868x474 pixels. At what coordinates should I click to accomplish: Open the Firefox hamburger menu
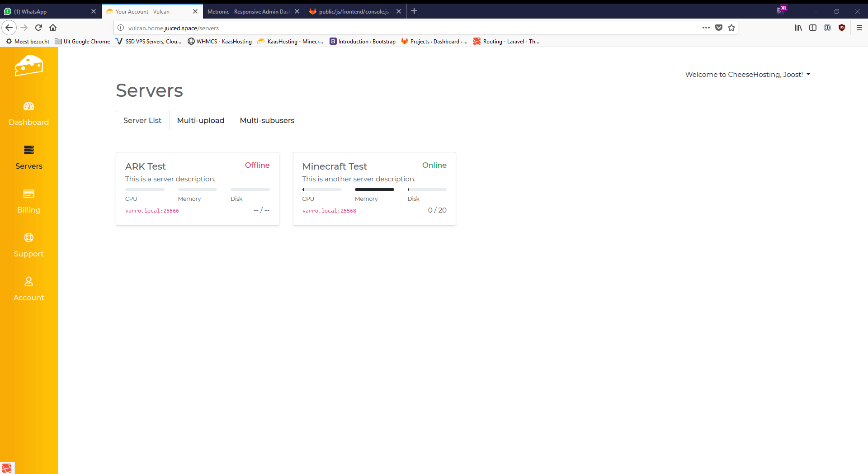tap(859, 28)
